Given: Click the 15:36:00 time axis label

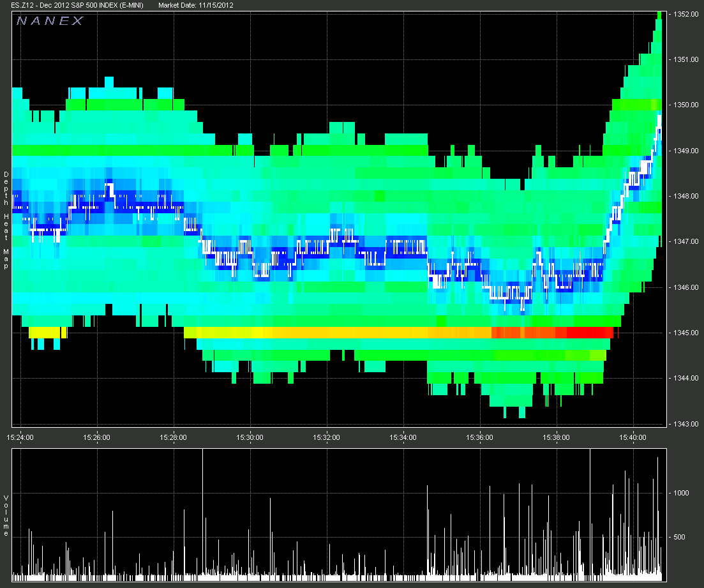Looking at the screenshot, I should pyautogui.click(x=479, y=437).
